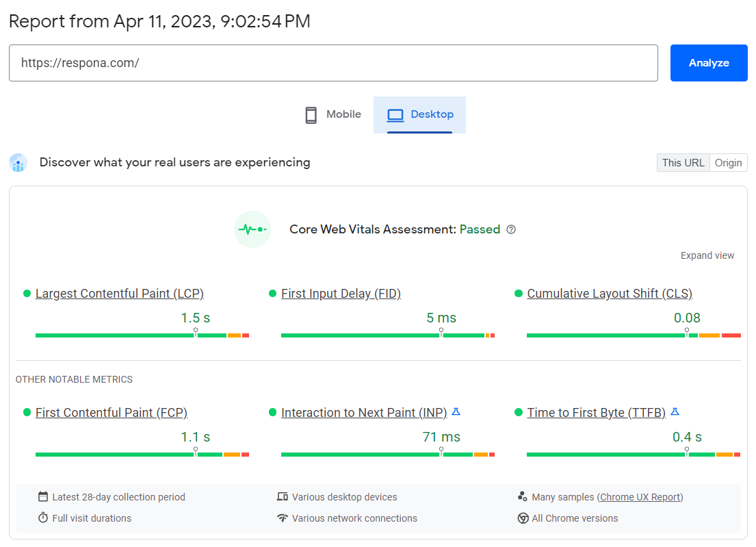Click the experiment flask icon next to INP
756x547 pixels.
(456, 411)
